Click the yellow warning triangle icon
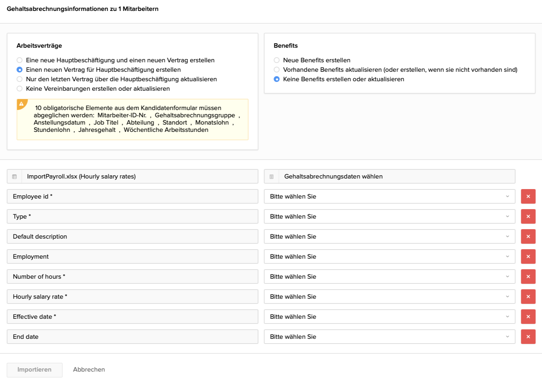 (x=22, y=104)
